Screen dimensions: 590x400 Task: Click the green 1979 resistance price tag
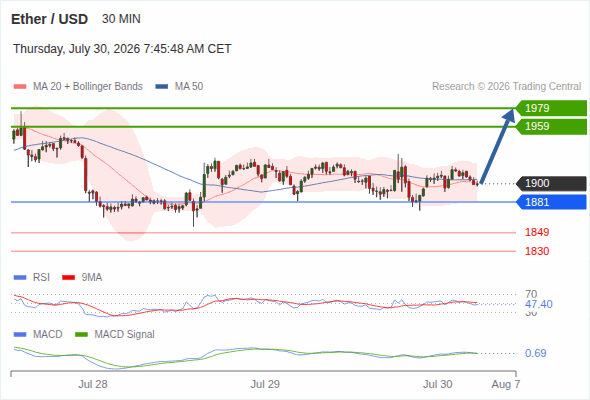(x=551, y=108)
